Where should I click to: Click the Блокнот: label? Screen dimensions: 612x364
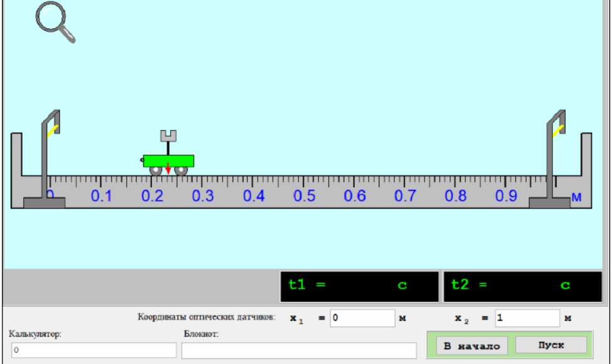[201, 334]
